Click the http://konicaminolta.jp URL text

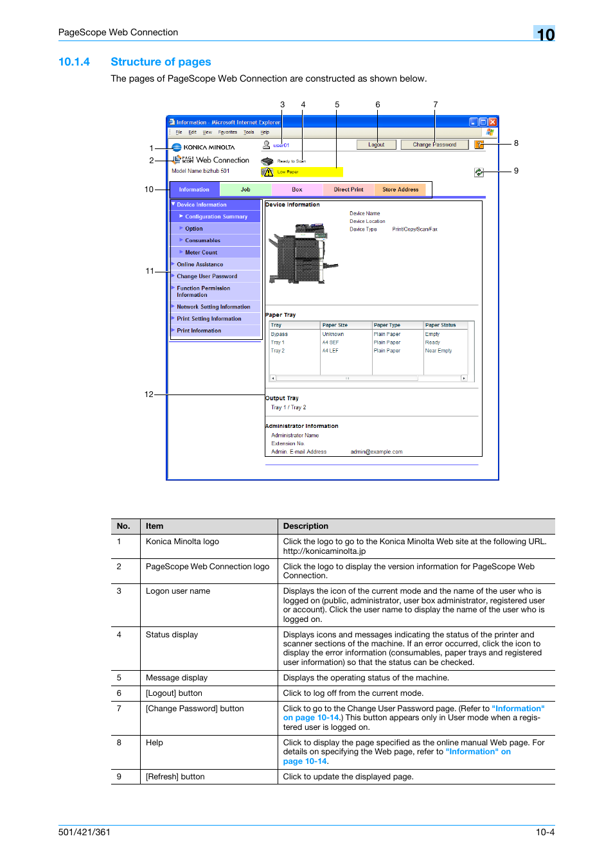coord(324,551)
